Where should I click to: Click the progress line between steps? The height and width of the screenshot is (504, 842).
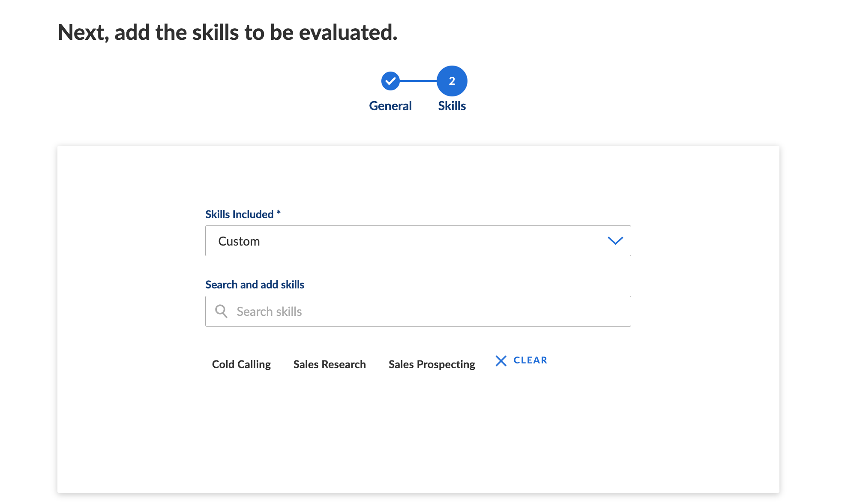(418, 81)
